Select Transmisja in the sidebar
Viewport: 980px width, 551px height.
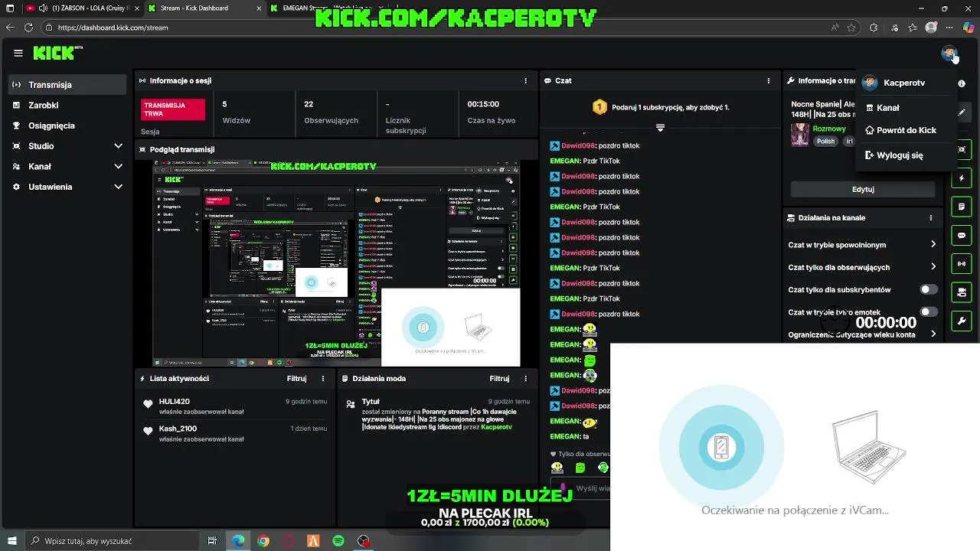(68, 85)
